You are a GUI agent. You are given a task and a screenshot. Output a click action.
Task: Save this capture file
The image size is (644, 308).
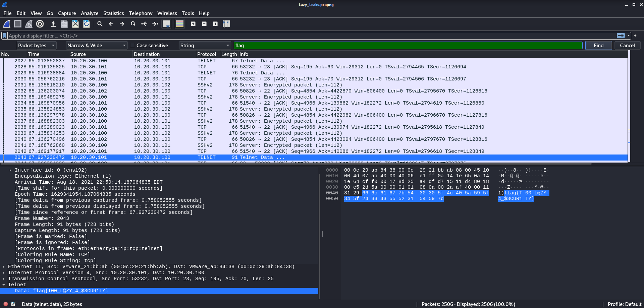(64, 24)
